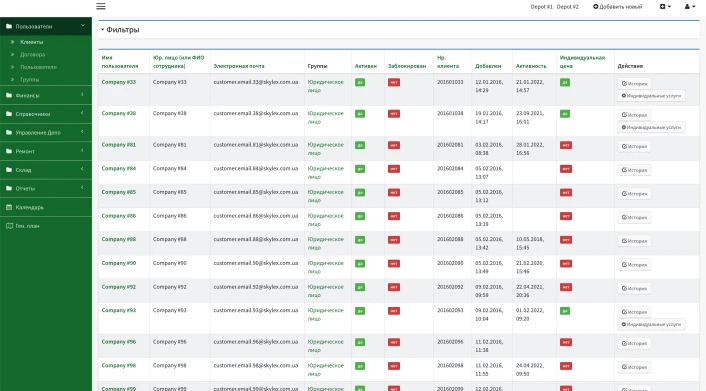Click Склад folder icon in sidebar
706x391 pixels.
[x=9, y=170]
